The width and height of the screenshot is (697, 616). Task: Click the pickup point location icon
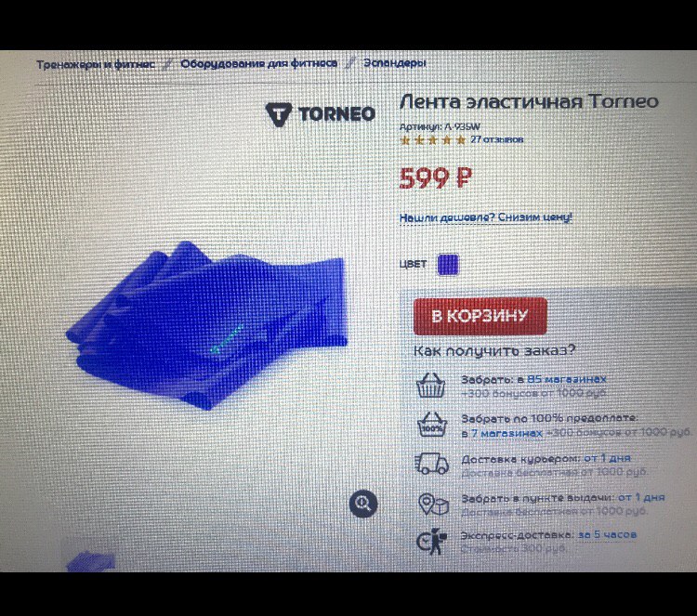pyautogui.click(x=433, y=504)
